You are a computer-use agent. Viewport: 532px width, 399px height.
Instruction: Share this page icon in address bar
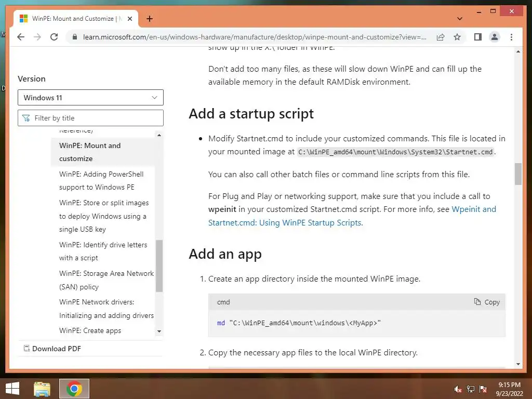441,37
